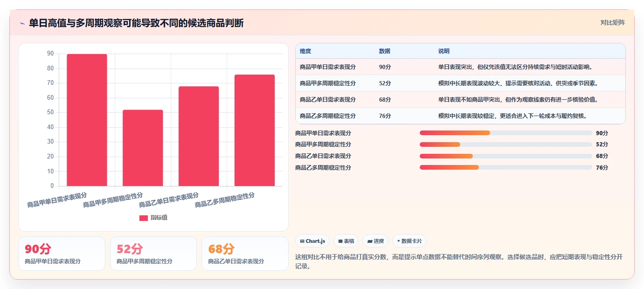This screenshot has width=644, height=289.
Task: Click the 表格 chip
Action: tap(346, 241)
